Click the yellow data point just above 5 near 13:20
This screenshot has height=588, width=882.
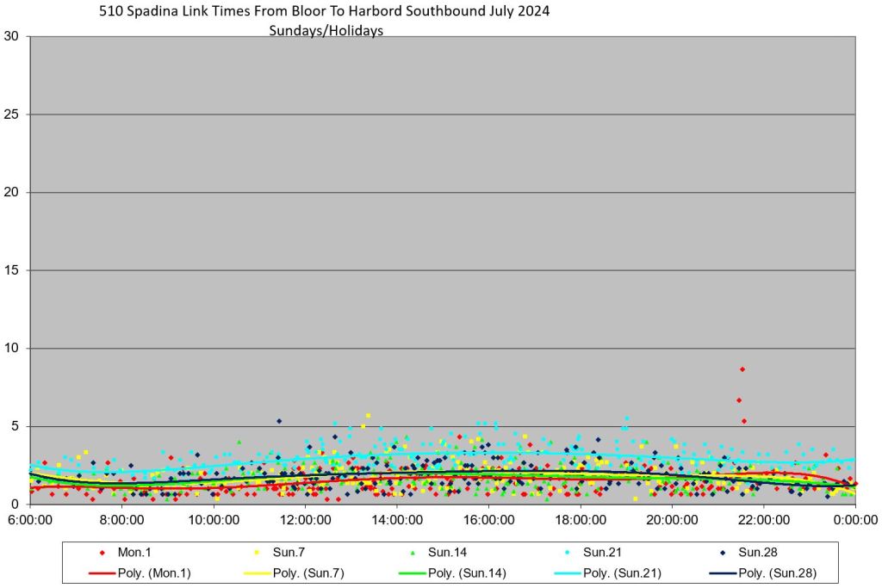coord(369,415)
